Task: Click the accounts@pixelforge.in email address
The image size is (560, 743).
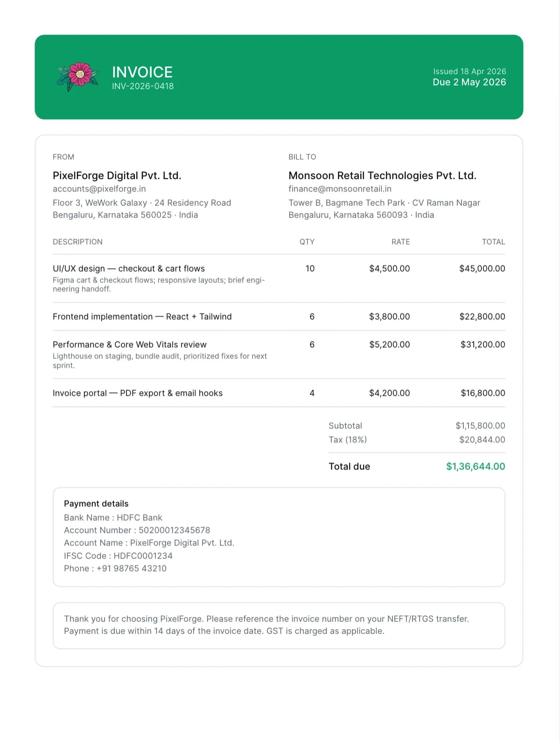Action: tap(99, 189)
